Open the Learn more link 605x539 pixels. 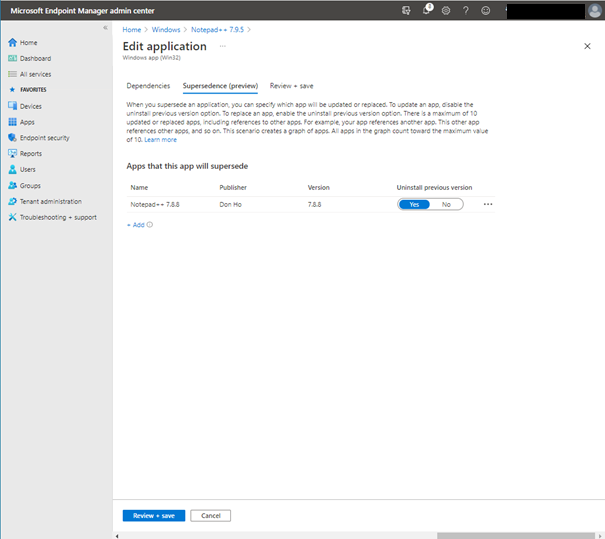click(x=161, y=140)
